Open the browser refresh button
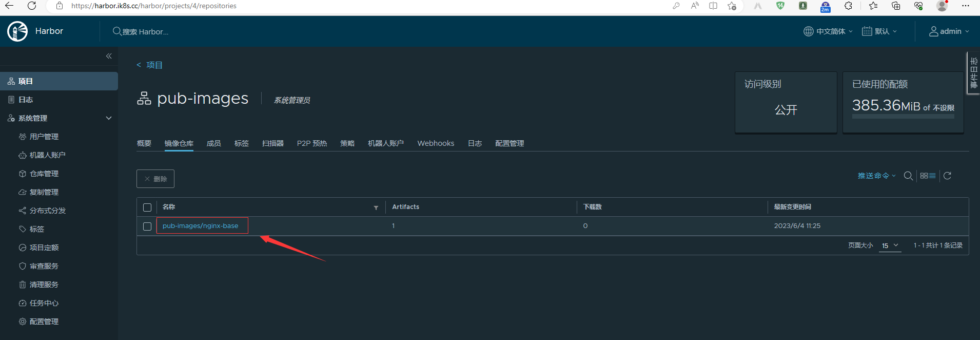Screen dimensions: 980x340 click(x=32, y=6)
